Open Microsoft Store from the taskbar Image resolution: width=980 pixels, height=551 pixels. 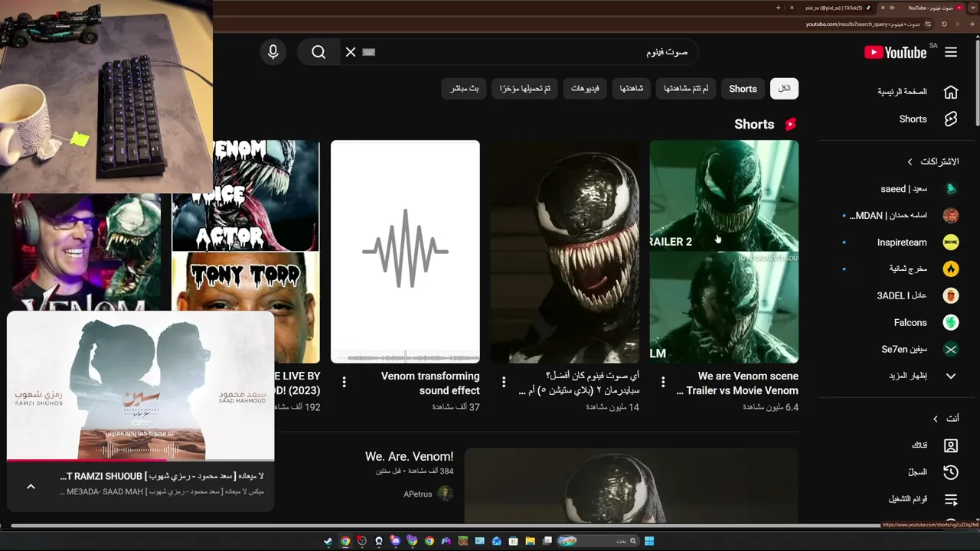514,541
